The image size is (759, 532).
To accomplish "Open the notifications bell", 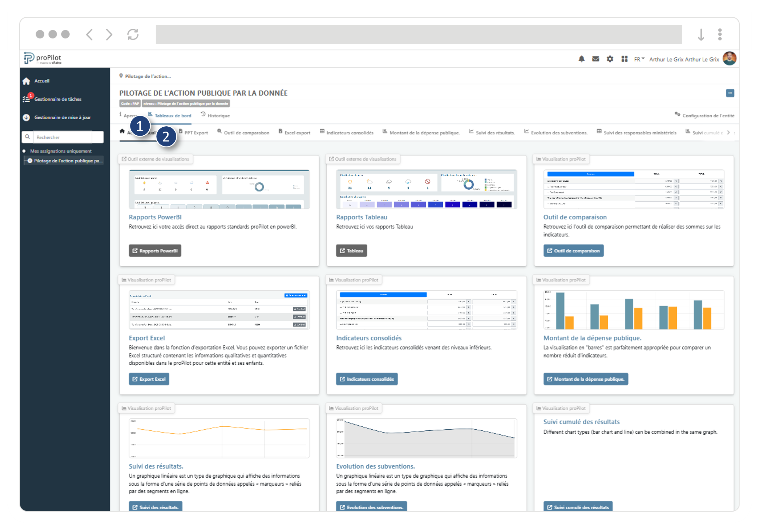I will [581, 59].
